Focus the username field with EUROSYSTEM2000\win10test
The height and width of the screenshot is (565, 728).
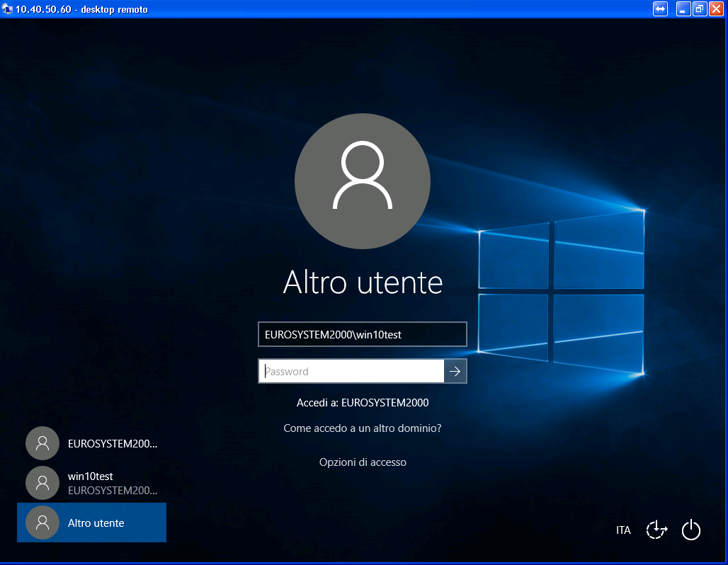pos(362,334)
